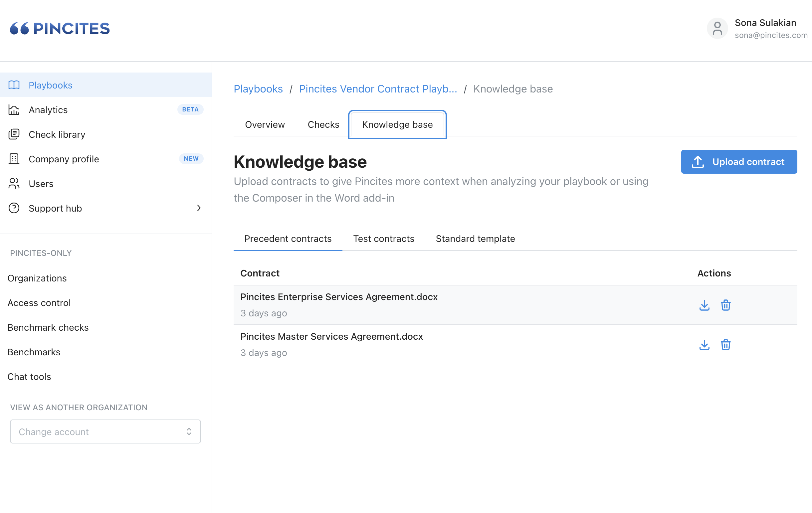Image resolution: width=812 pixels, height=513 pixels.
Task: Open Benchmark checks in sidebar
Action: tap(48, 328)
